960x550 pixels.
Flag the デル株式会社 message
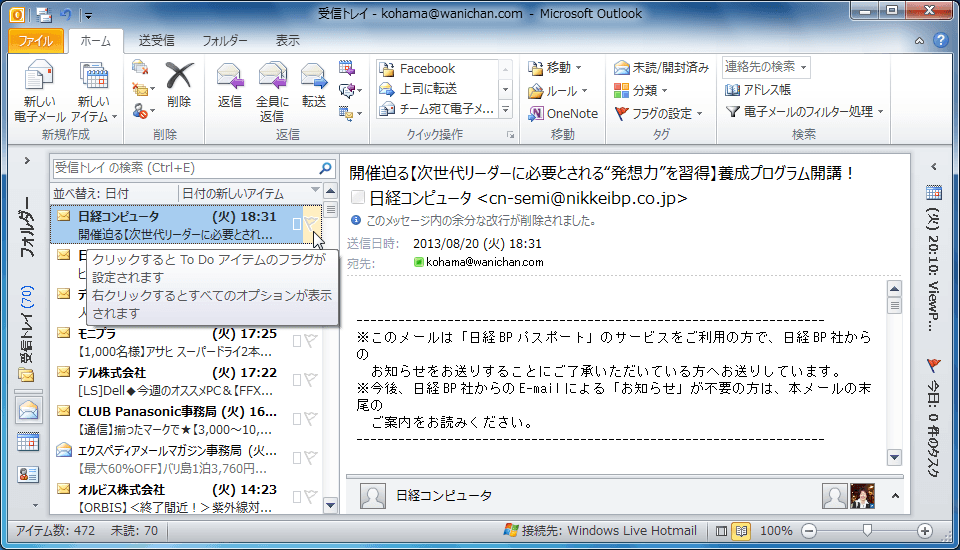click(311, 380)
